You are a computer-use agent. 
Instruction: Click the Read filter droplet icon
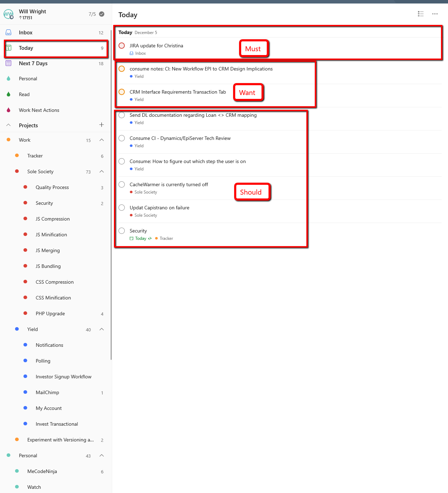tap(8, 94)
